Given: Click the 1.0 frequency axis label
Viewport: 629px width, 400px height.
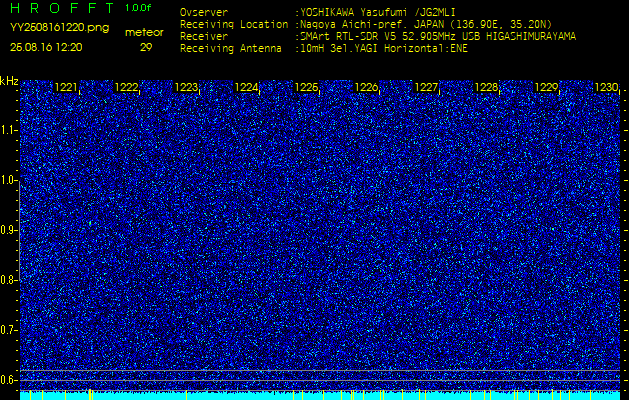Looking at the screenshot, I should 8,181.
